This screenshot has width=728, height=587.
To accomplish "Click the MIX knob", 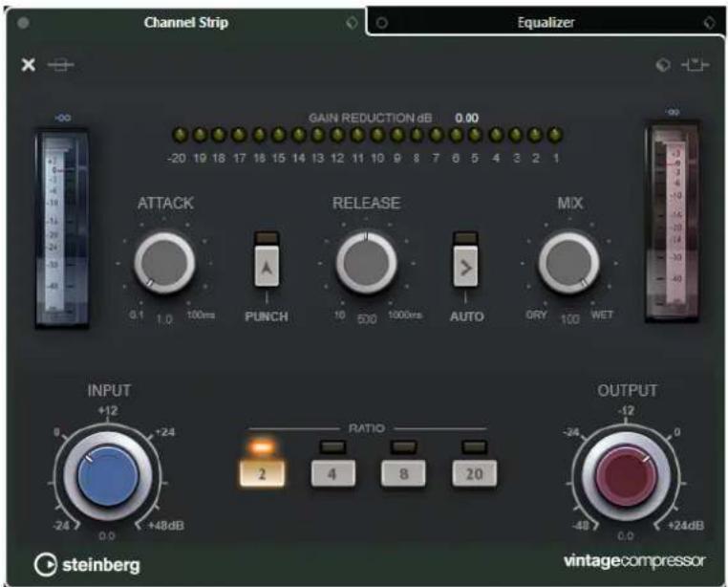I will (x=568, y=263).
